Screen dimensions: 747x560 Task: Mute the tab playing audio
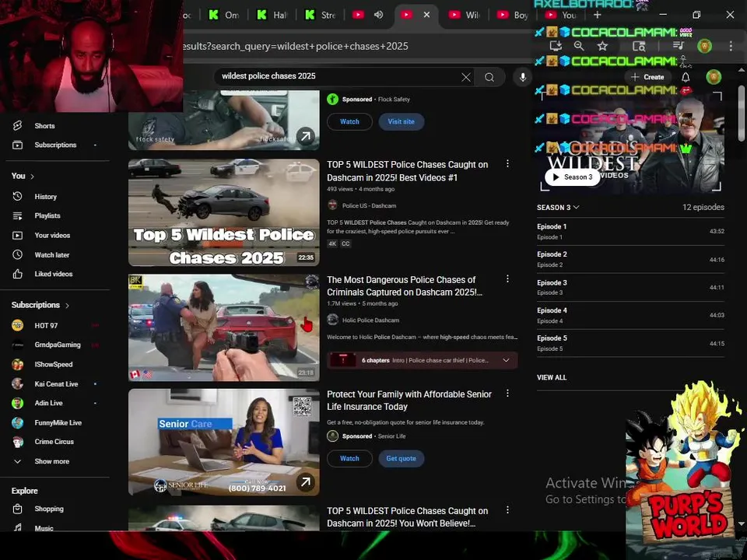pyautogui.click(x=379, y=15)
